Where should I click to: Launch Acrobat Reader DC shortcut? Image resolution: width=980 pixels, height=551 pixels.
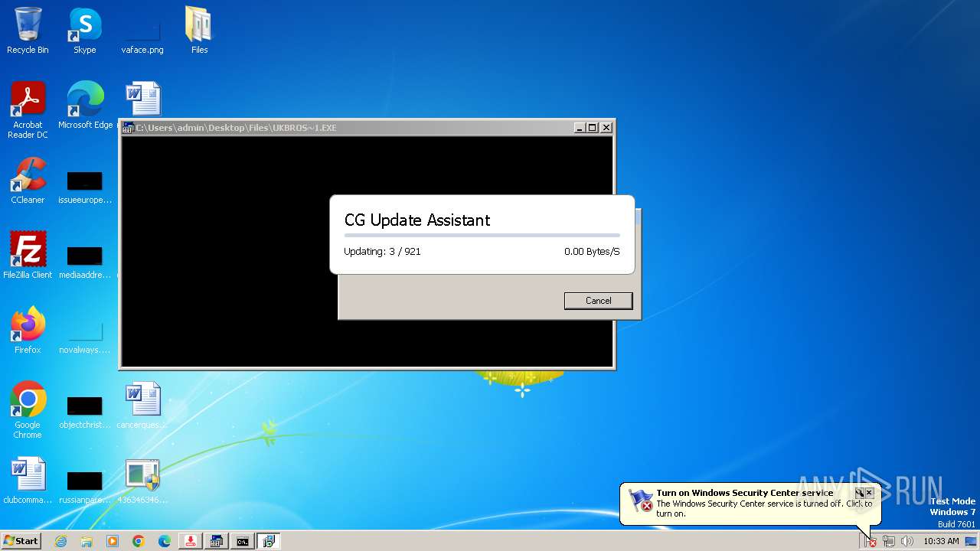[28, 110]
